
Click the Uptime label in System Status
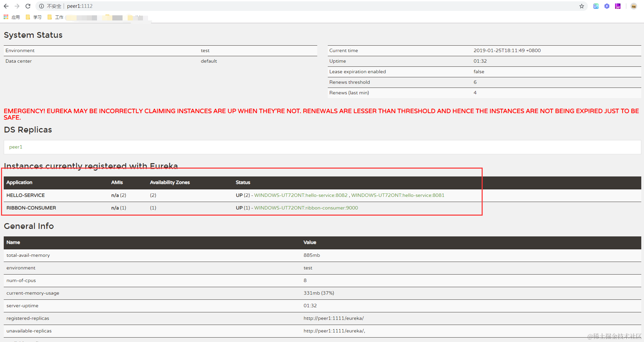click(337, 61)
